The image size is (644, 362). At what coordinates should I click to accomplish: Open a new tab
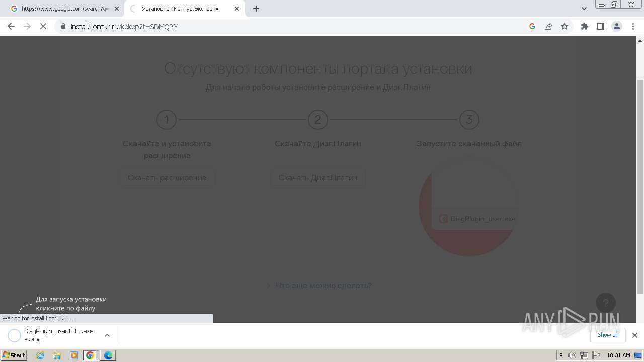tap(256, 9)
